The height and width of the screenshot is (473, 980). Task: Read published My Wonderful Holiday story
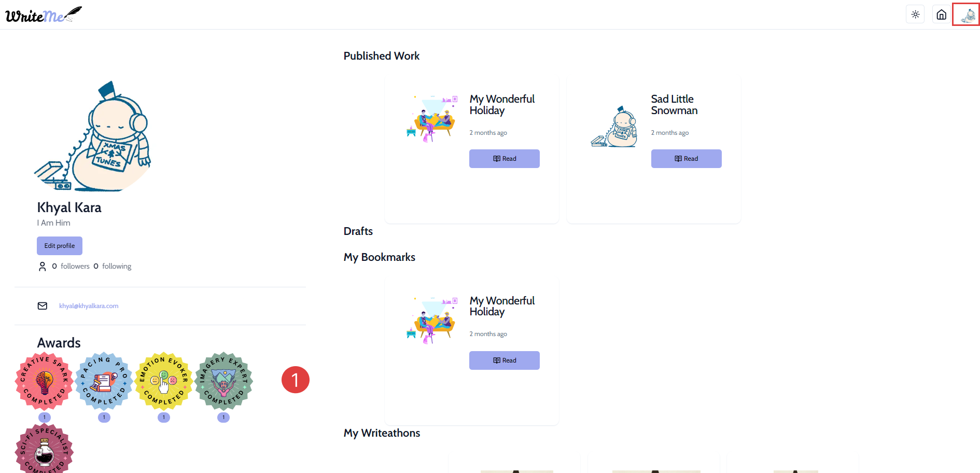coord(504,159)
